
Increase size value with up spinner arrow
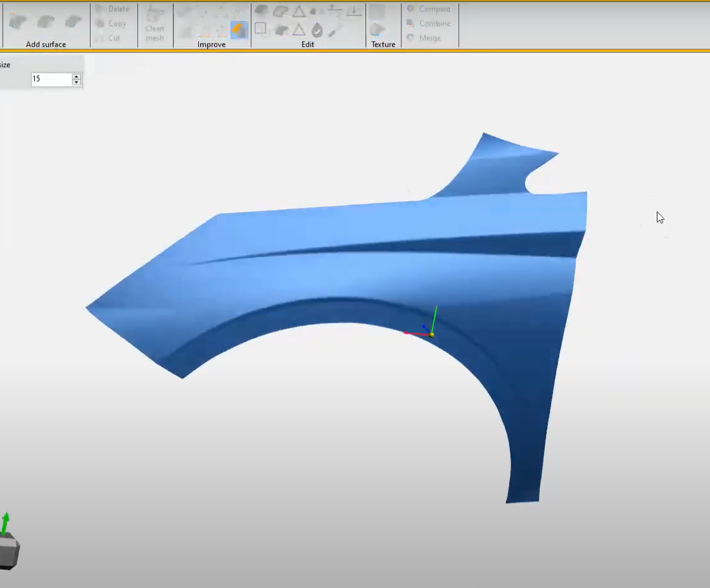coord(77,77)
